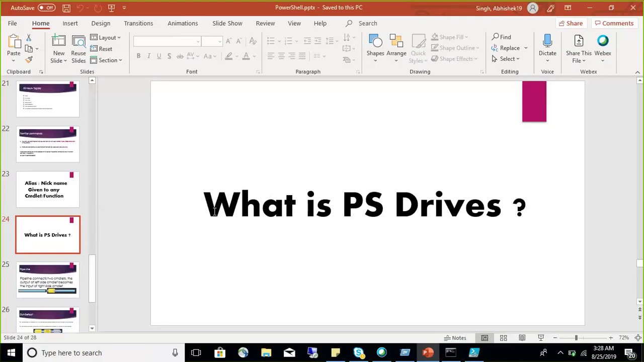Toggle the Notes pane in status bar
This screenshot has height=362, width=644.
pos(455,338)
